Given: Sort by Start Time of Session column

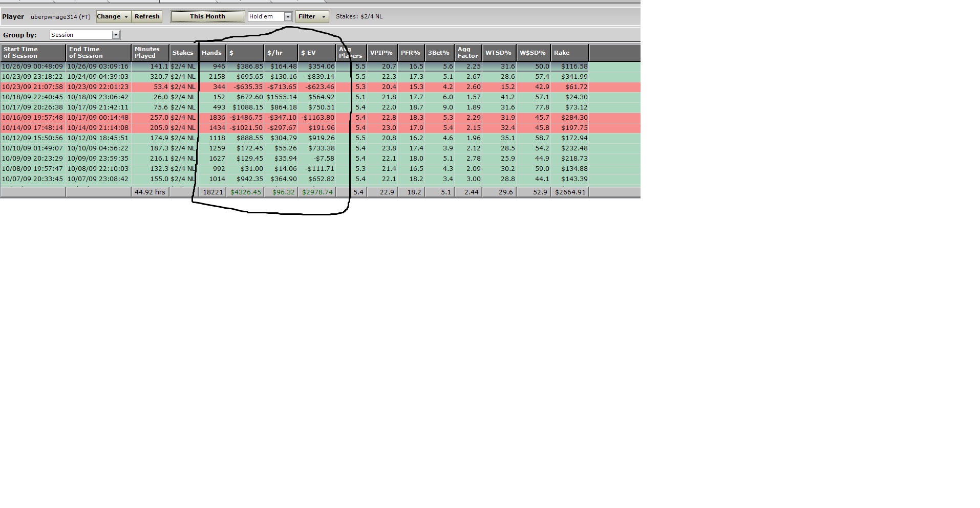Looking at the screenshot, I should 33,53.
